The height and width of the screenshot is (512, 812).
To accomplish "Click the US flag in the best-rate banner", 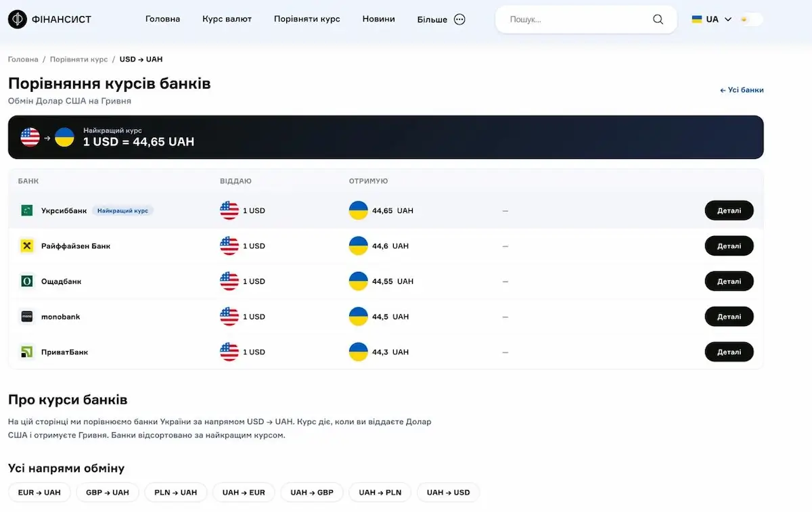I will point(30,137).
